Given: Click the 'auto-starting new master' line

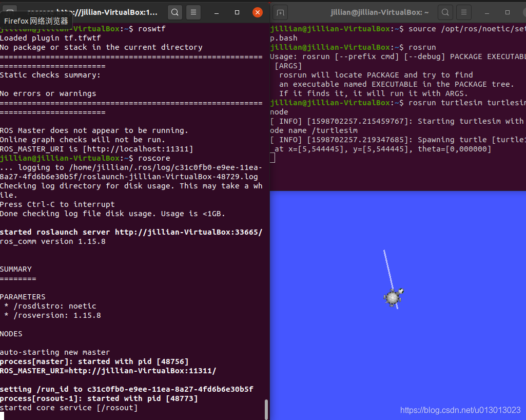Looking at the screenshot, I should click(55, 352).
